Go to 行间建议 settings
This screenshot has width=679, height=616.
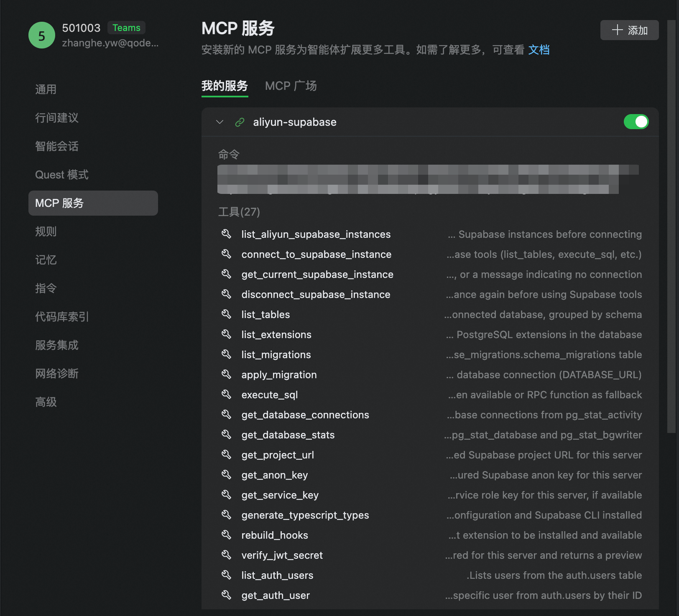93,118
